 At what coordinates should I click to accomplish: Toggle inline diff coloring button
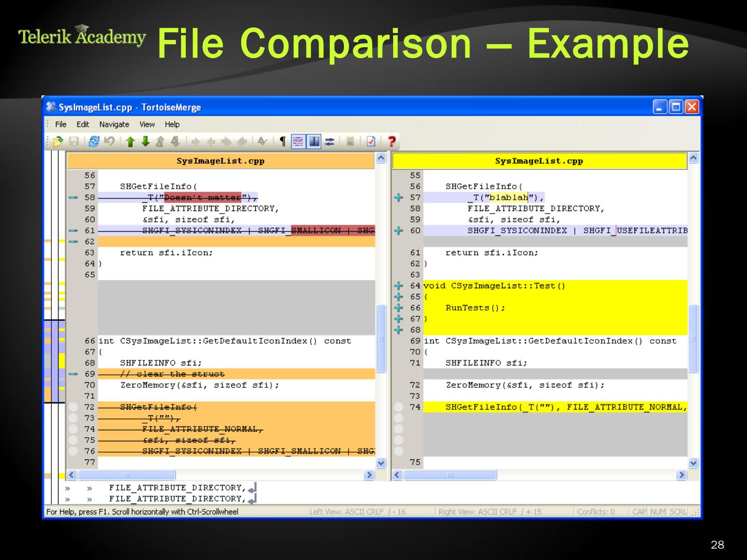pos(298,142)
